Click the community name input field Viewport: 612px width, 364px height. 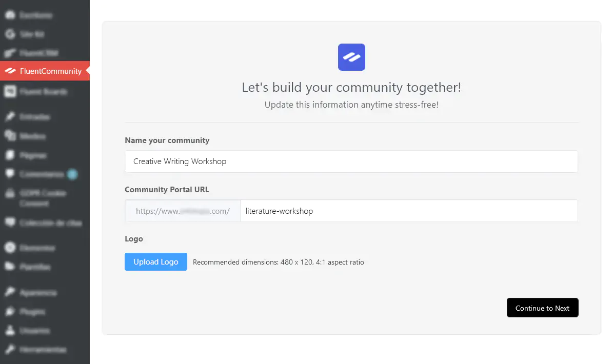coord(351,161)
